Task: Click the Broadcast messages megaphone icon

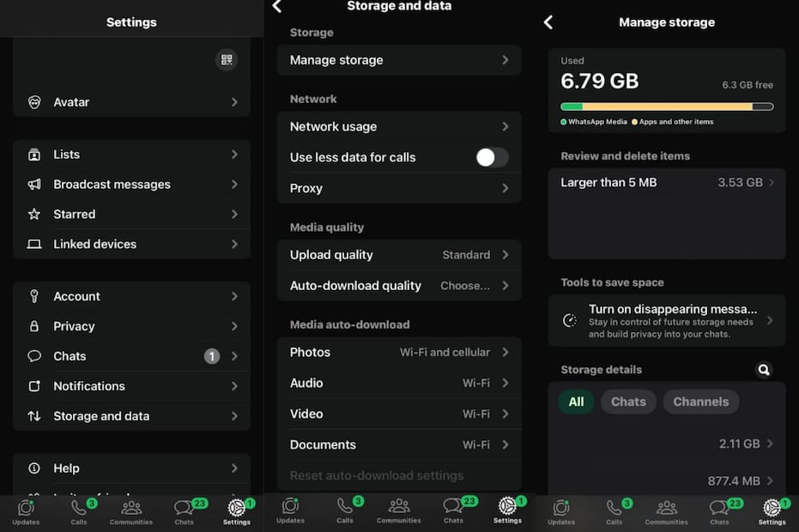Action: click(x=34, y=184)
